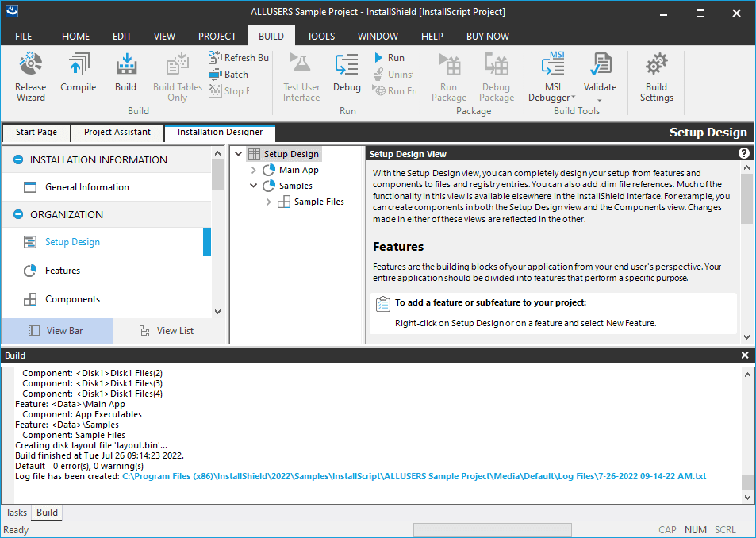The height and width of the screenshot is (538, 756).
Task: Open the Release Wizard
Action: click(x=30, y=64)
